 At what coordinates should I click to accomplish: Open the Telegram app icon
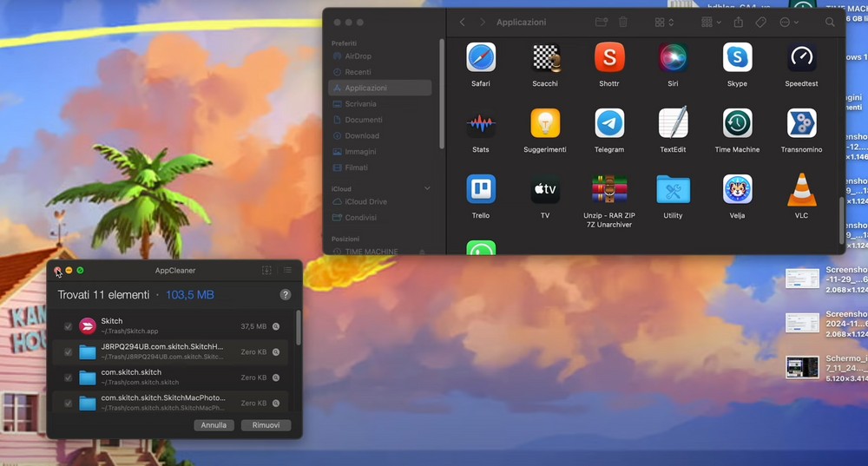[x=608, y=123]
